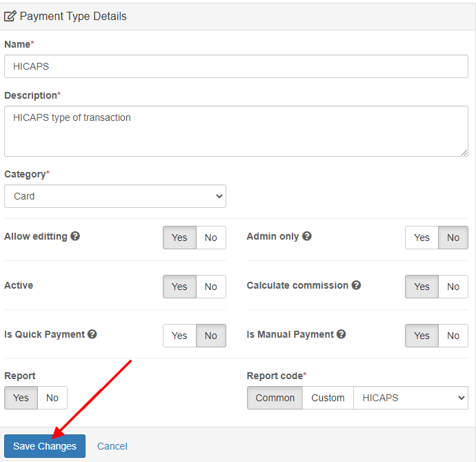Show help for Calculate commission
The image size is (476, 462).
[x=356, y=285]
